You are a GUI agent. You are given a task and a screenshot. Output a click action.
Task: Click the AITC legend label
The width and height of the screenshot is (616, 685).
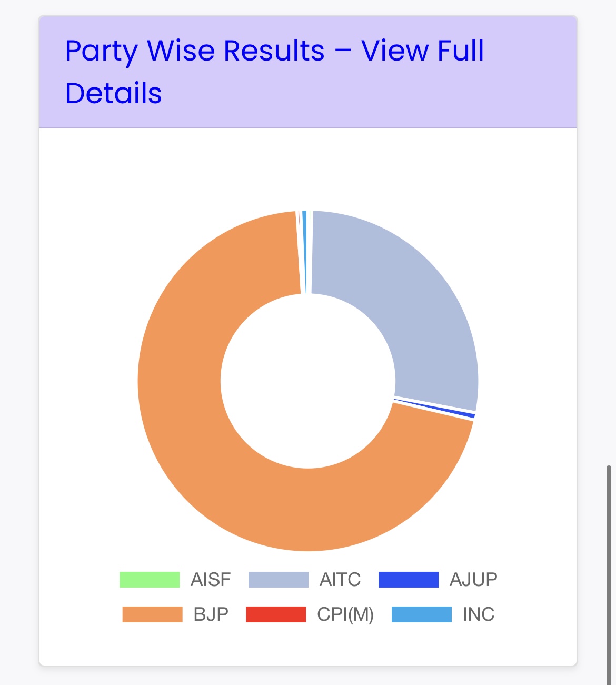click(x=340, y=580)
